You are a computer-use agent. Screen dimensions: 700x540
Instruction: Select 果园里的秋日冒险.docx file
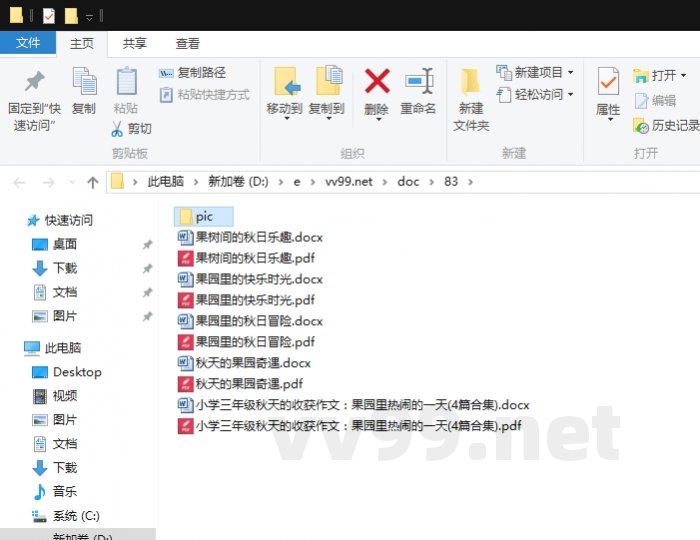pyautogui.click(x=250, y=321)
